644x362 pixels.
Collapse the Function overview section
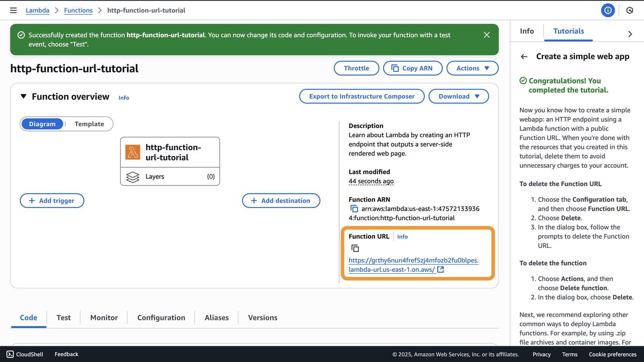[x=23, y=96]
